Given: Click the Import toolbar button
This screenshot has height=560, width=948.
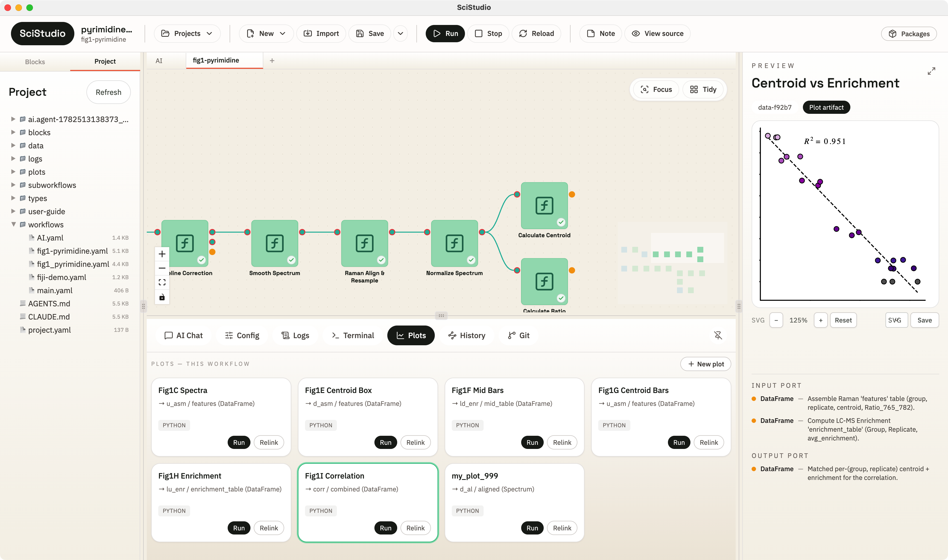Looking at the screenshot, I should coord(321,33).
